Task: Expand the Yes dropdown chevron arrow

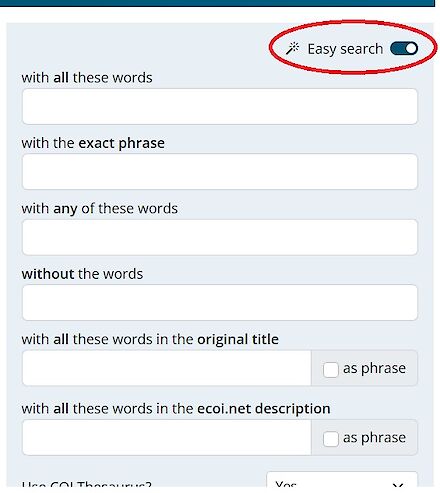Action: click(x=398, y=485)
